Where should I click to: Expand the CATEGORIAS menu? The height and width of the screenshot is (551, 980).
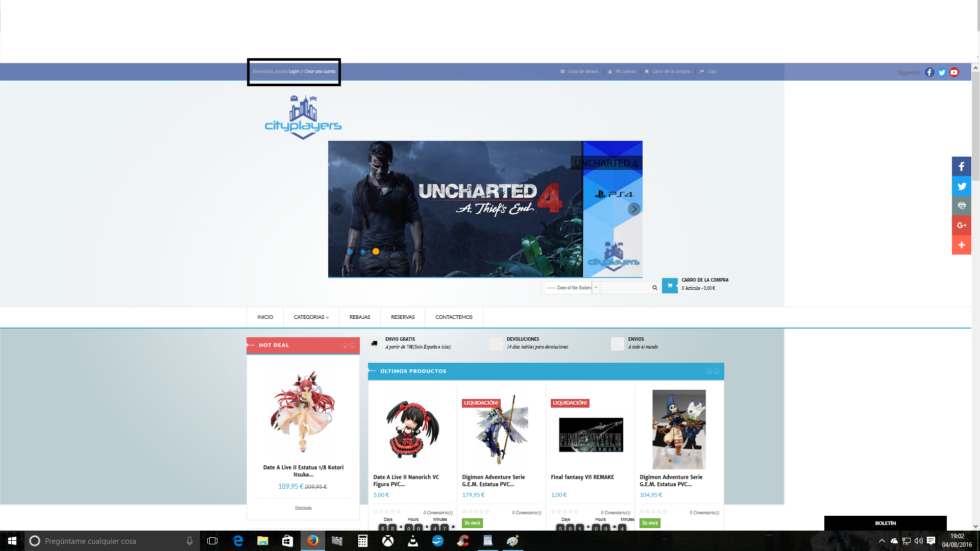tap(311, 317)
